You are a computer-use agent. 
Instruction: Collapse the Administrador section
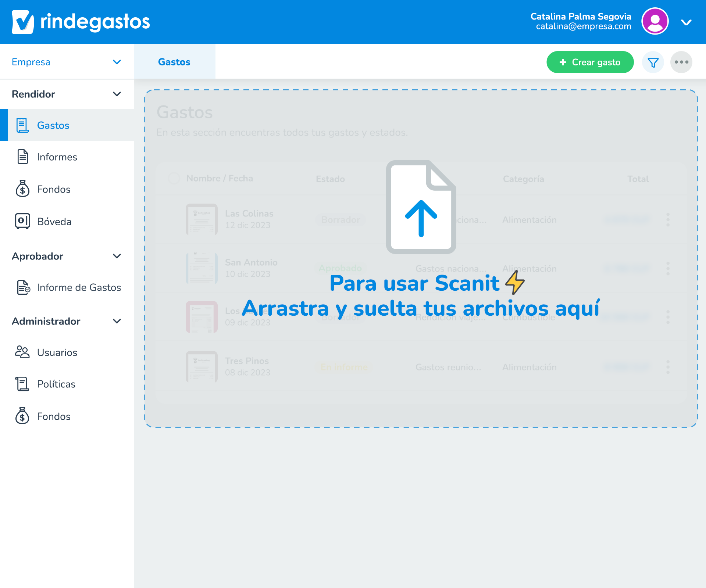click(117, 321)
